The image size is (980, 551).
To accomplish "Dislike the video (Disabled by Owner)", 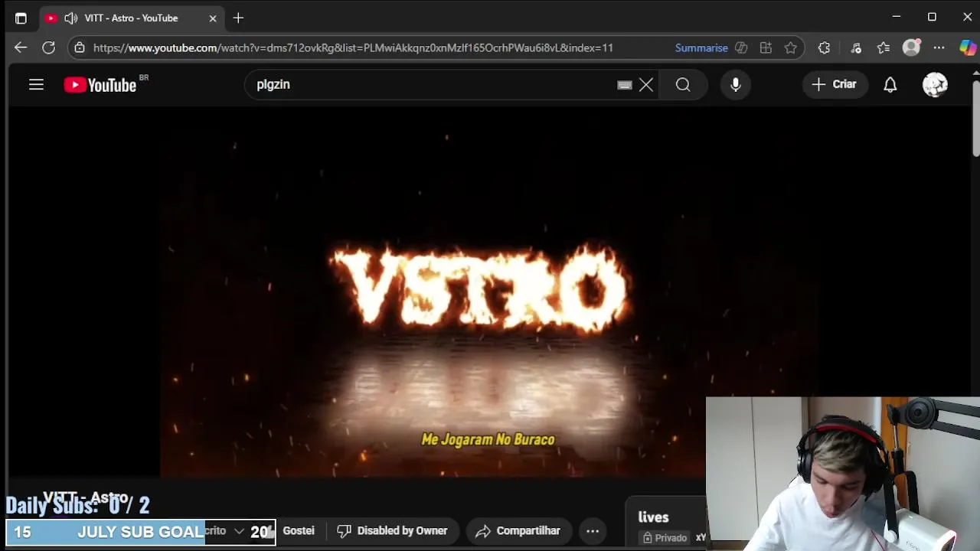I will point(392,530).
